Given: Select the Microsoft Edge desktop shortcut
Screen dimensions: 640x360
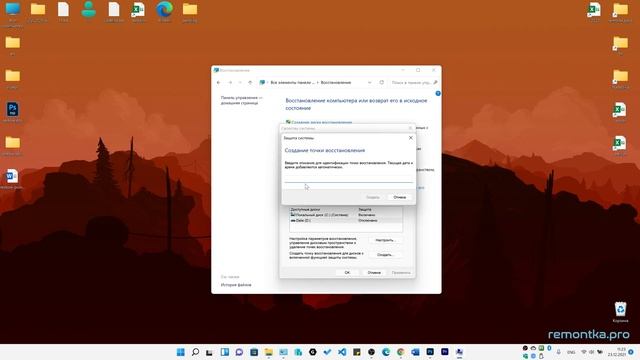Looking at the screenshot, I should [x=164, y=12].
